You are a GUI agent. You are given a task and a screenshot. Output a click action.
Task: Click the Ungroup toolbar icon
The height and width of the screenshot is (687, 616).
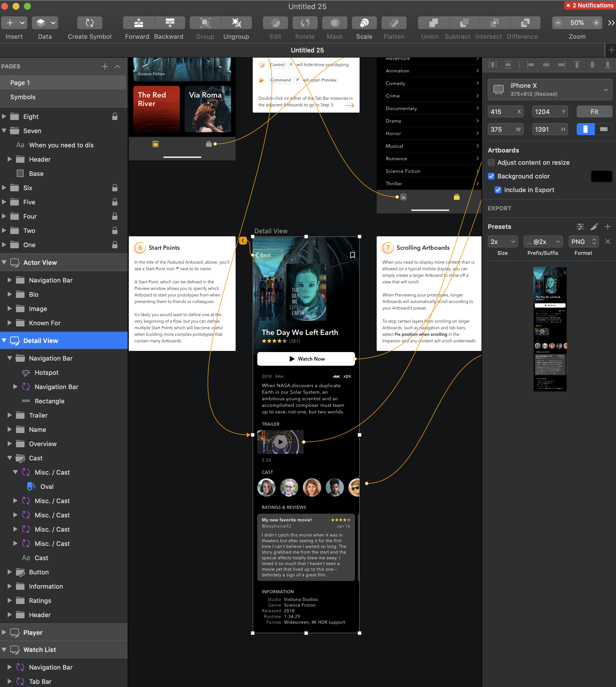click(236, 23)
